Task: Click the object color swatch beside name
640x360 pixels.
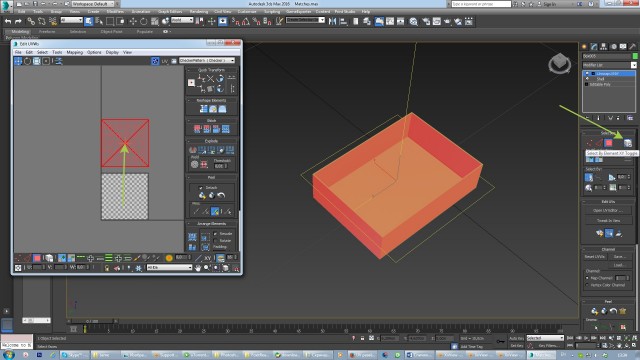Action: click(635, 56)
